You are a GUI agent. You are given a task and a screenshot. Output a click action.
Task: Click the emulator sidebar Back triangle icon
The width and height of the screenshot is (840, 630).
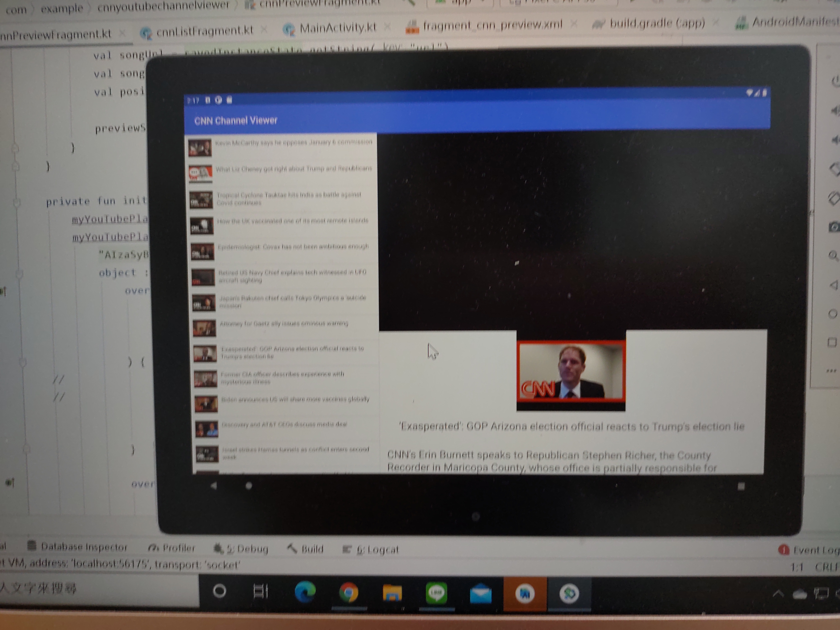pos(833,285)
